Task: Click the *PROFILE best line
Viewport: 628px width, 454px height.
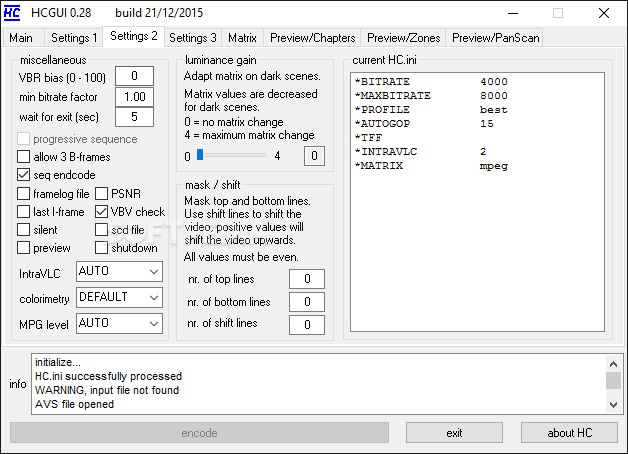Action: pos(431,110)
